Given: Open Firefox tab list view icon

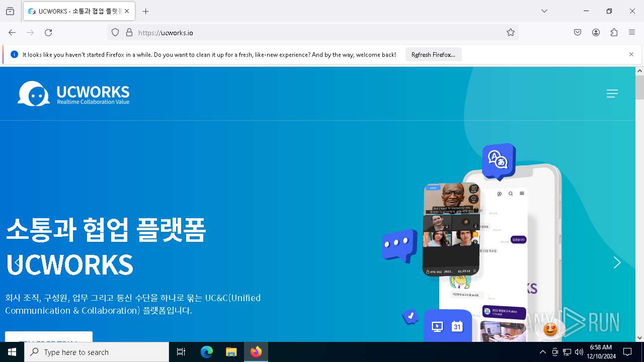Looking at the screenshot, I should [x=10, y=11].
